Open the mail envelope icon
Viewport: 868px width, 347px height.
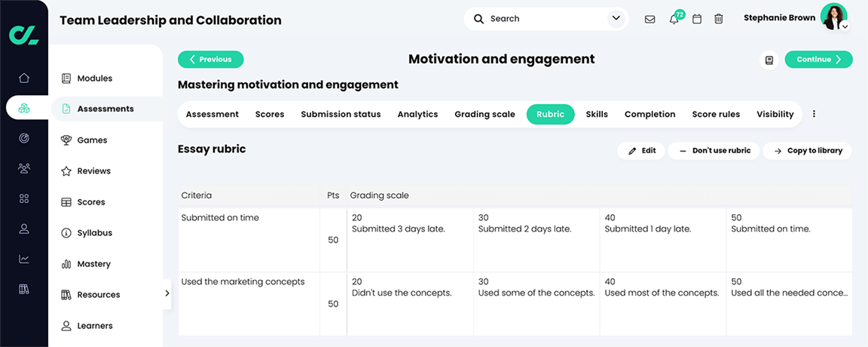click(x=649, y=19)
